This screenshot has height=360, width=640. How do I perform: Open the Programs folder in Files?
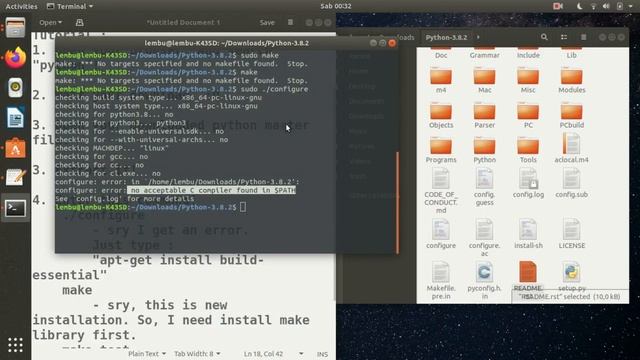441,150
